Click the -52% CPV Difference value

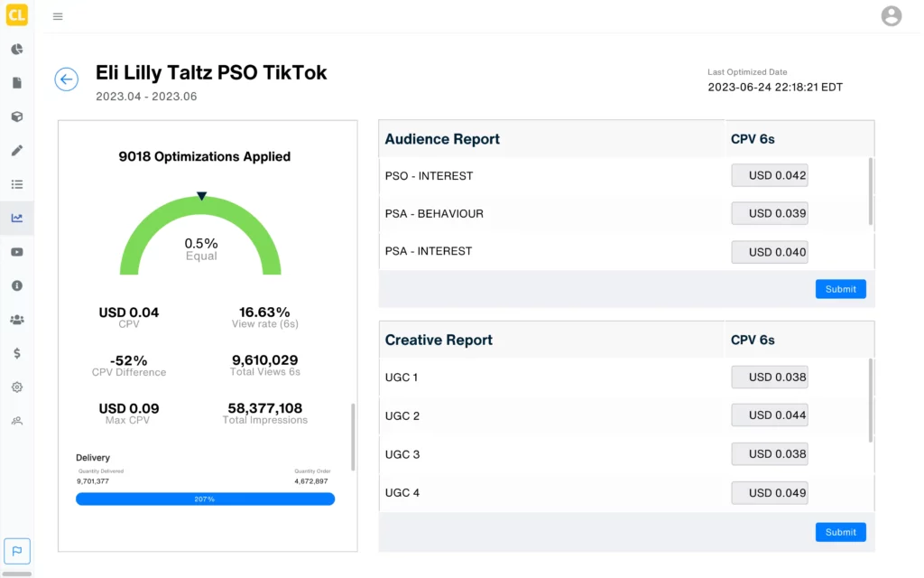tap(128, 360)
